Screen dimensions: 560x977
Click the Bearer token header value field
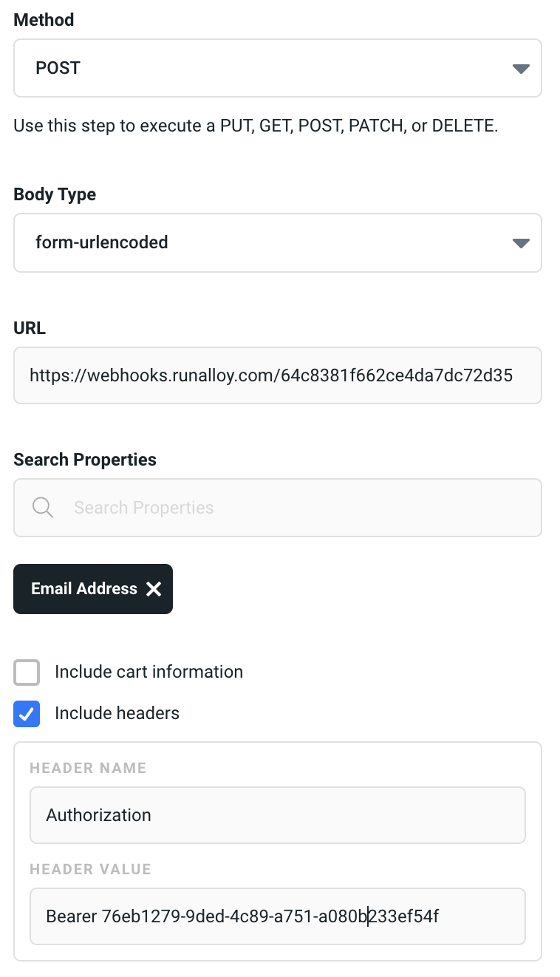click(x=277, y=917)
